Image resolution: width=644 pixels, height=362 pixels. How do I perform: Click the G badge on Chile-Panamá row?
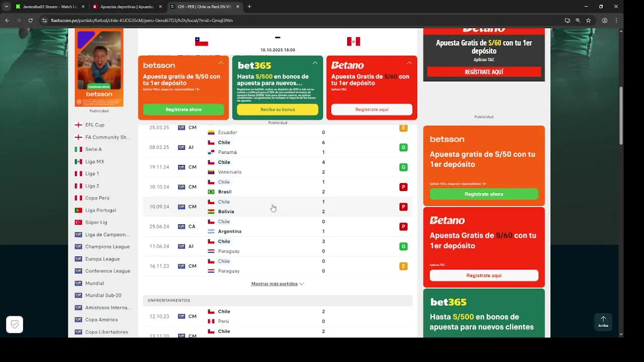[403, 147]
